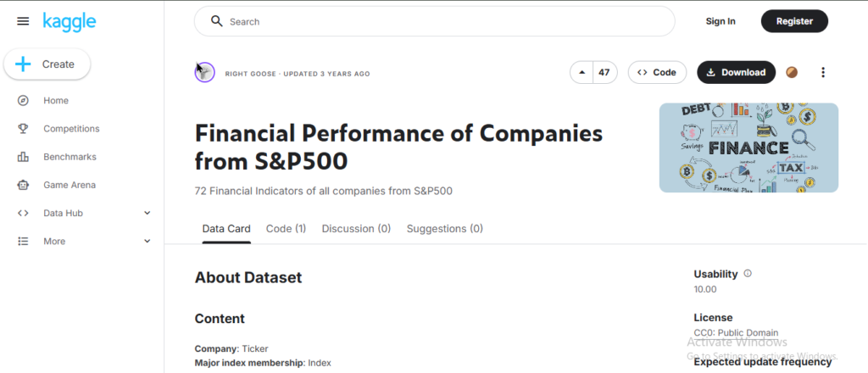Click the Finance dataset cover thumbnail
The width and height of the screenshot is (868, 373).
748,148
